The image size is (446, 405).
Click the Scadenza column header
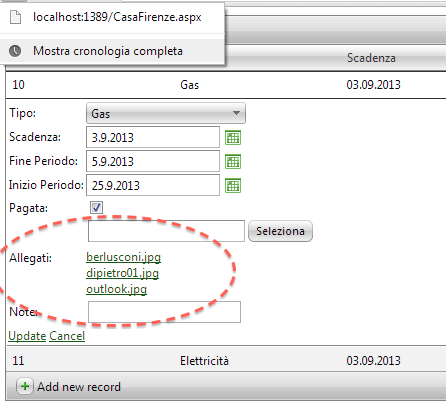[x=371, y=58]
